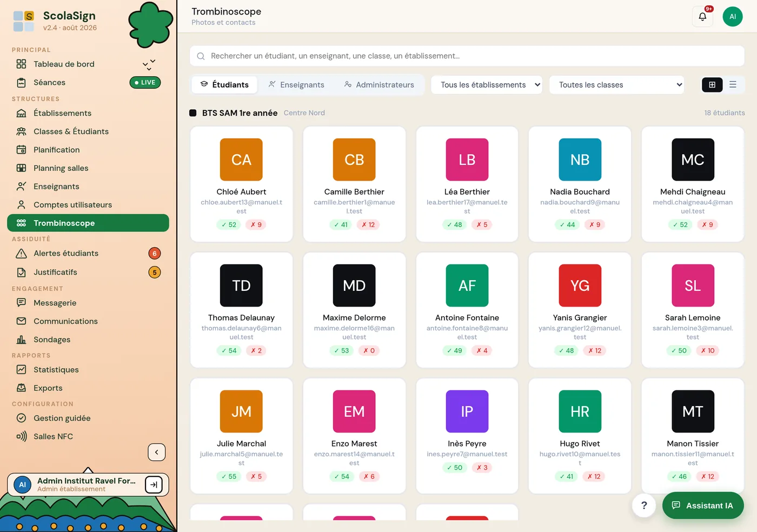This screenshot has width=757, height=532.
Task: Click the Communications envelope icon
Action: pos(22,321)
